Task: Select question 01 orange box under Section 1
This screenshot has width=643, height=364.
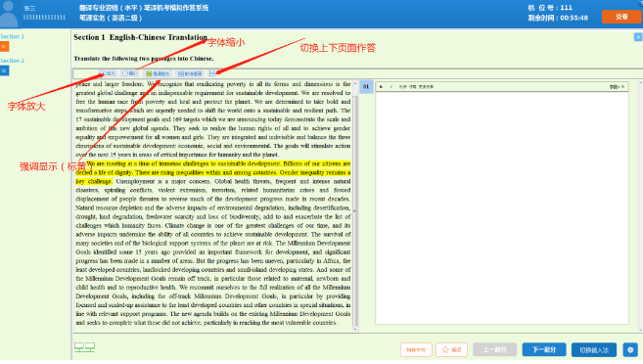Action: (x=5, y=47)
